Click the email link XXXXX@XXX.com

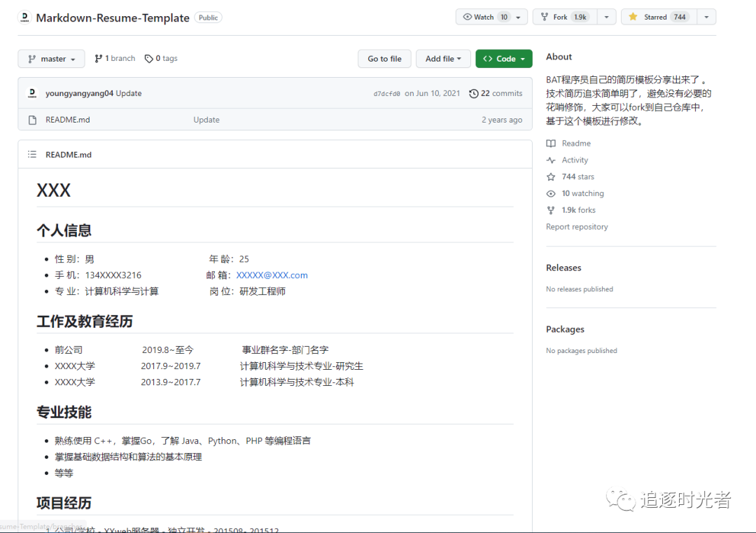click(272, 275)
